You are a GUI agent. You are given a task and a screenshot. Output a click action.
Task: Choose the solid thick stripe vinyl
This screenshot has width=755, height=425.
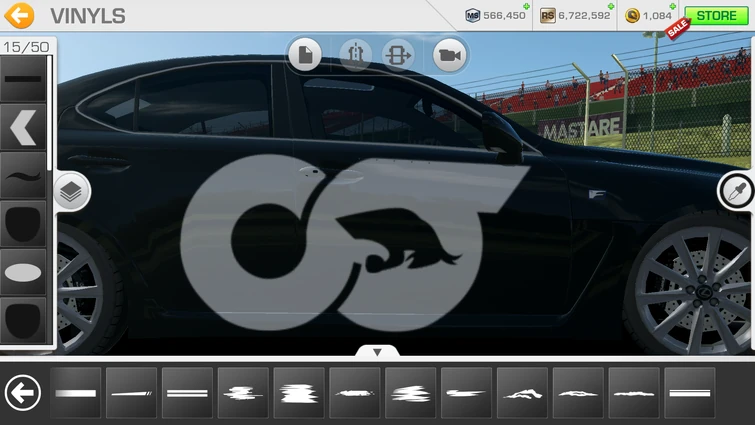click(76, 393)
